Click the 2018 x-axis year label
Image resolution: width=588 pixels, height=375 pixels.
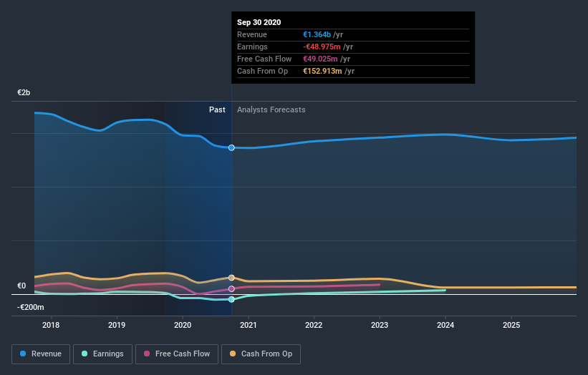point(51,325)
